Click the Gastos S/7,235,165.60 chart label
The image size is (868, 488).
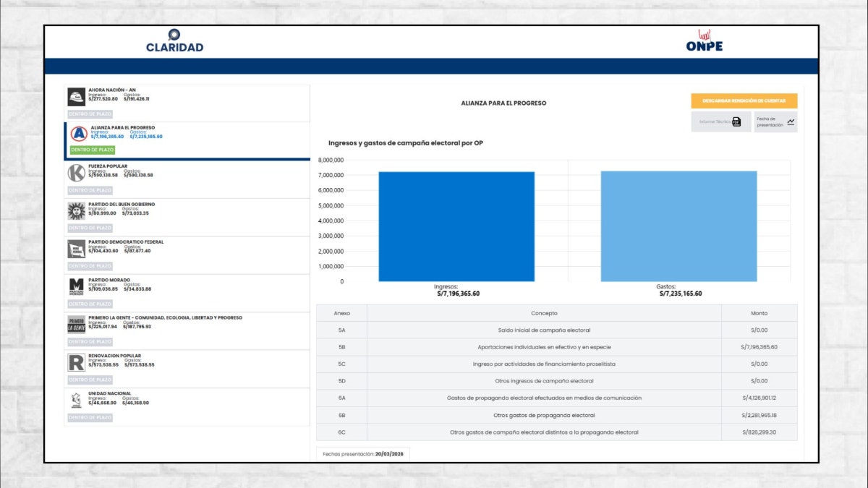(x=681, y=290)
